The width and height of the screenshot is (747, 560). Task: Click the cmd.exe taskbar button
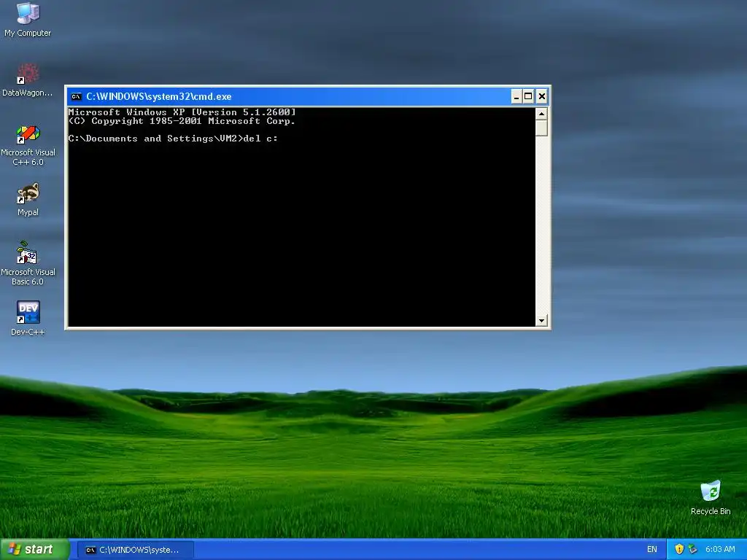point(135,550)
